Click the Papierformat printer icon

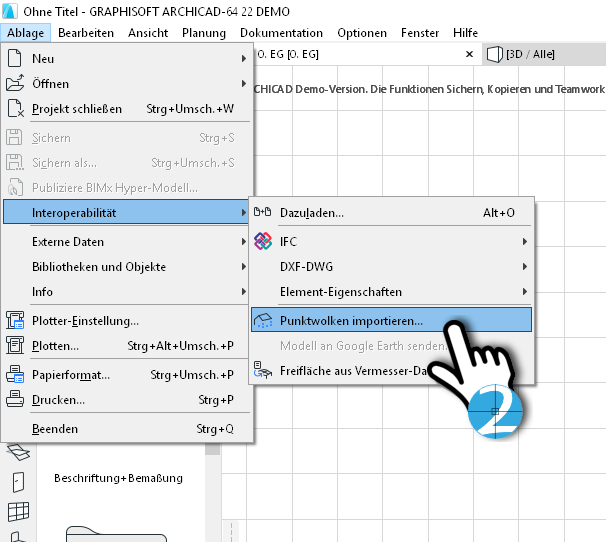click(x=15, y=374)
